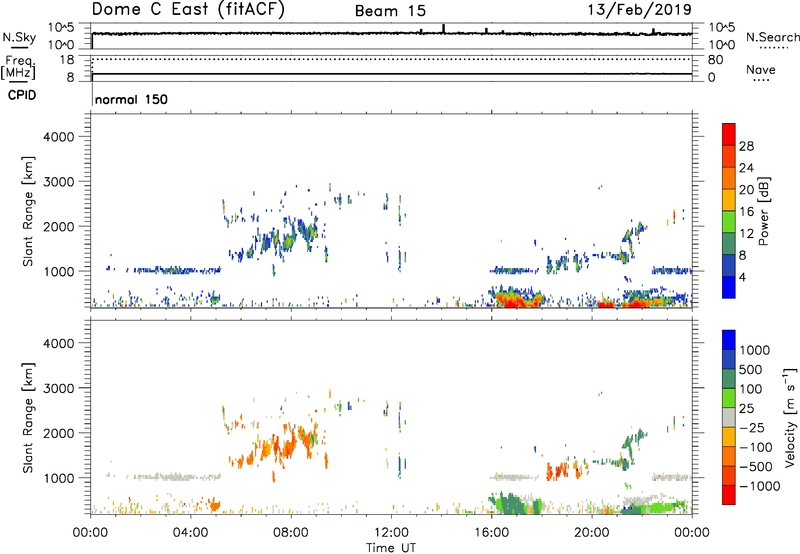The width and height of the screenshot is (800, 554).
Task: Click the green velocity patch near 17:00 at low range
Action: 512,503
